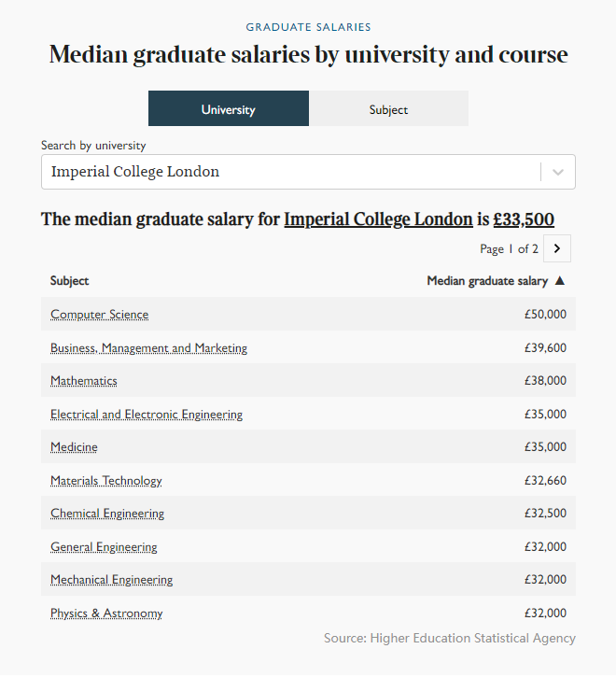Open the Physics & Astronomy link
This screenshot has height=677, width=616.
point(106,614)
